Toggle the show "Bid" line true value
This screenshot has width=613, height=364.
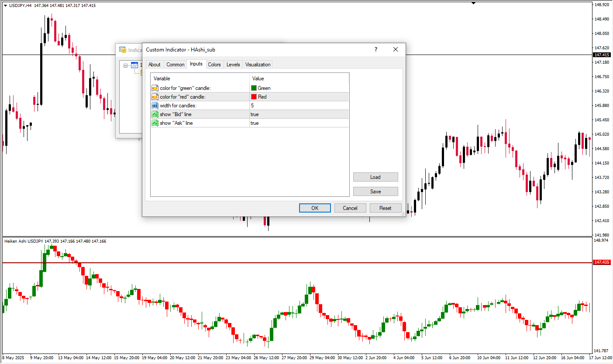(x=255, y=114)
